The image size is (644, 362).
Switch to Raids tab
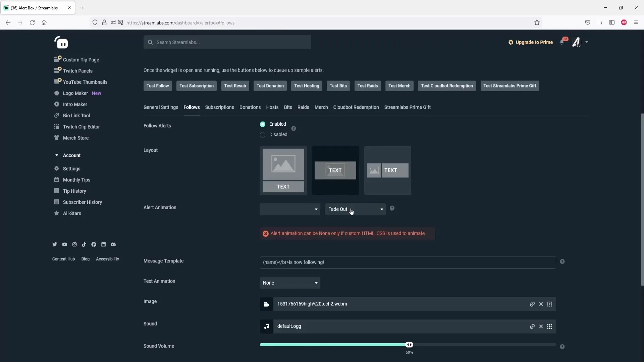303,107
